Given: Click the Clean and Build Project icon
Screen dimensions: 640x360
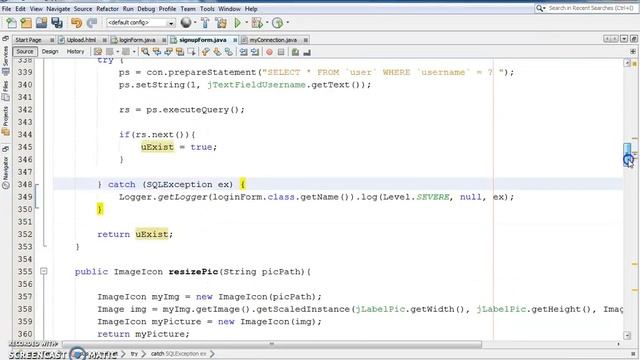Looking at the screenshot, I should [x=221, y=23].
